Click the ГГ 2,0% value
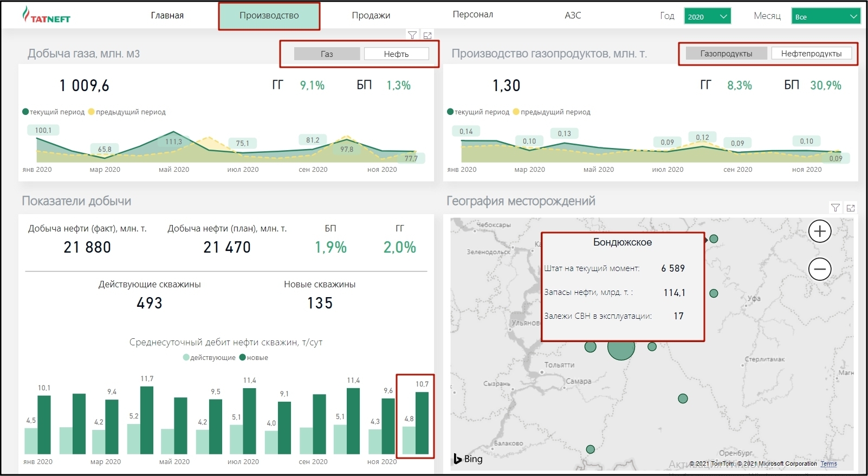Viewport: 868px width, 476px height. 400,247
